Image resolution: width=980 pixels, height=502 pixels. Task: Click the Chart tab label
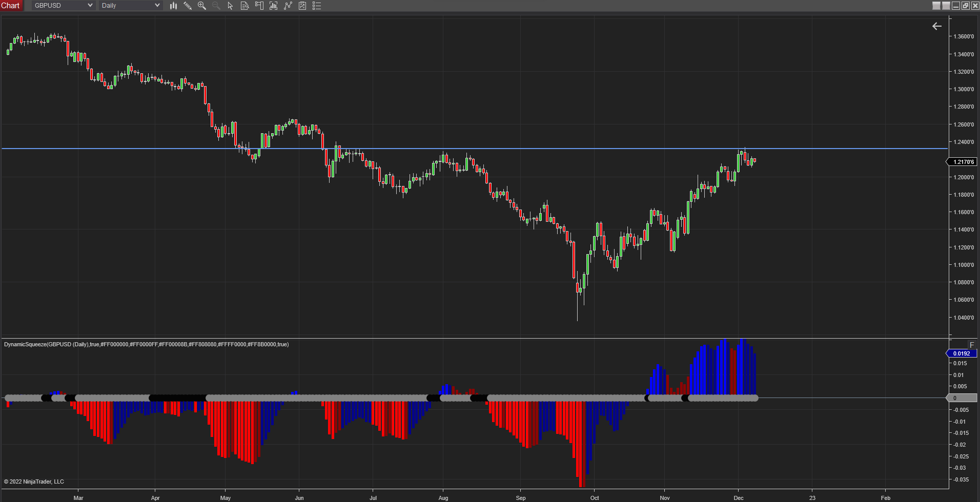(10, 6)
